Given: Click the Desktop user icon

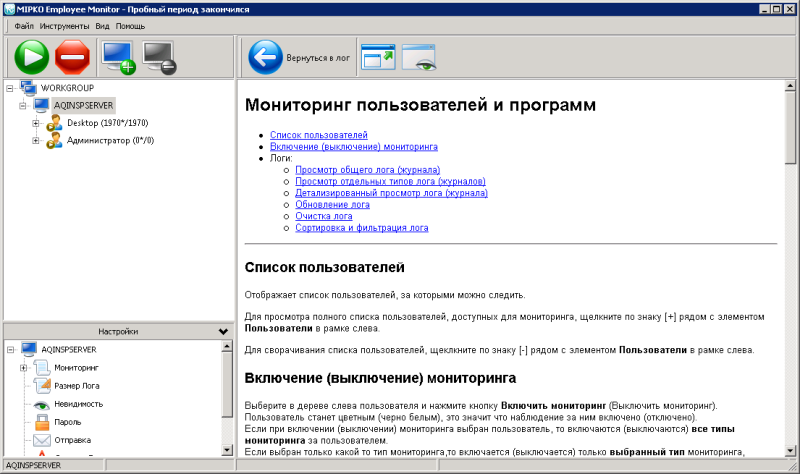Looking at the screenshot, I should [x=54, y=123].
